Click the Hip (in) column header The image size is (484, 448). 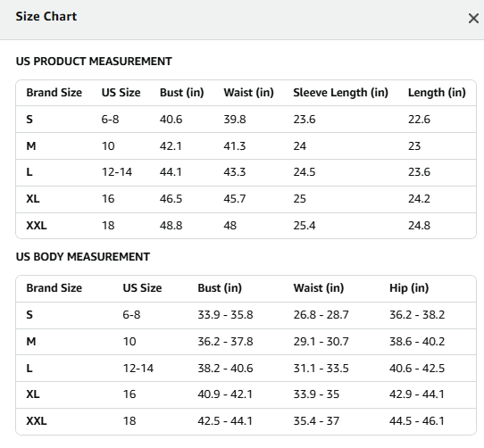tap(409, 288)
